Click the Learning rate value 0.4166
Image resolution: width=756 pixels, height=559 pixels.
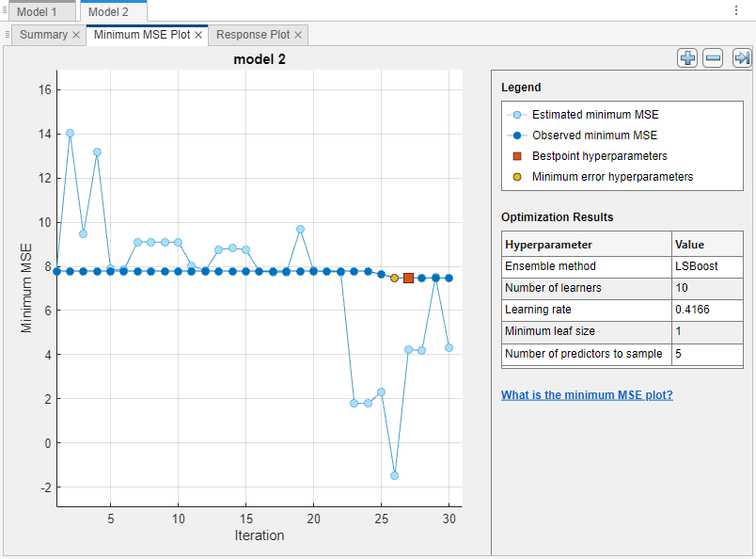692,310
